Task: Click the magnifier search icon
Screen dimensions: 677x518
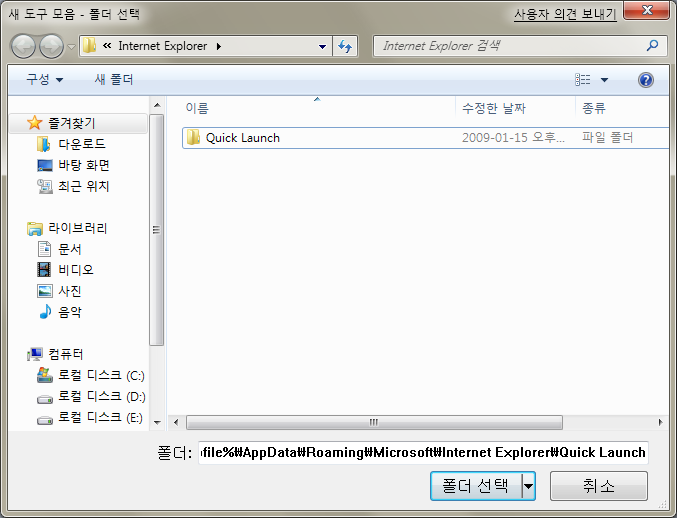Action: (652, 45)
